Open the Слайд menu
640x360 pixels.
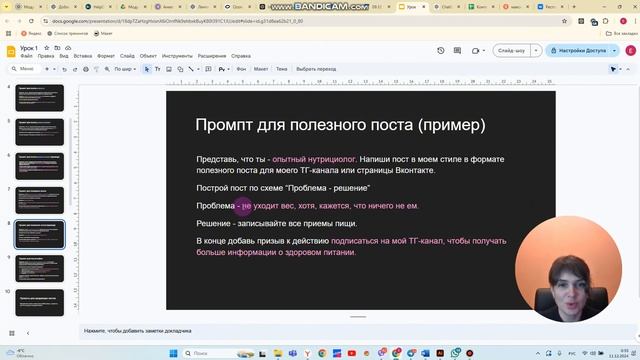click(x=127, y=56)
